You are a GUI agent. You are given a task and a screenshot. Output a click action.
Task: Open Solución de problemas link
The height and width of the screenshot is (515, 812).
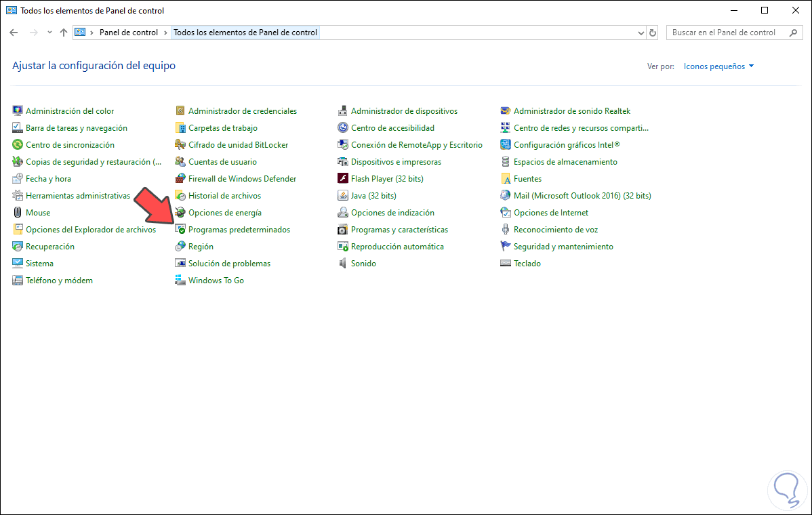coord(229,264)
